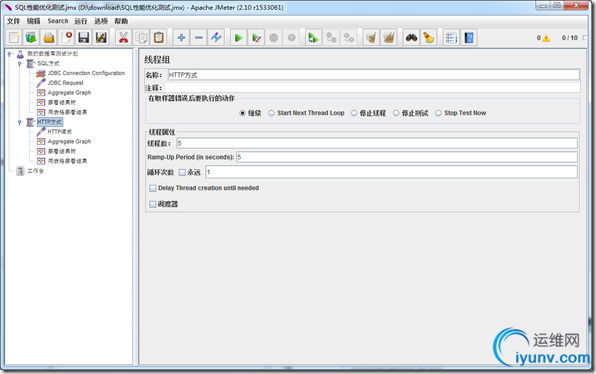Click the Paste clipboard icon
This screenshot has width=596, height=374.
tap(159, 38)
